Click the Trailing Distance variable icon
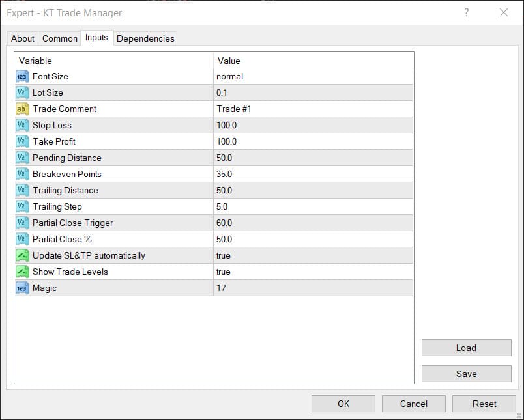The height and width of the screenshot is (420, 524). (22, 190)
